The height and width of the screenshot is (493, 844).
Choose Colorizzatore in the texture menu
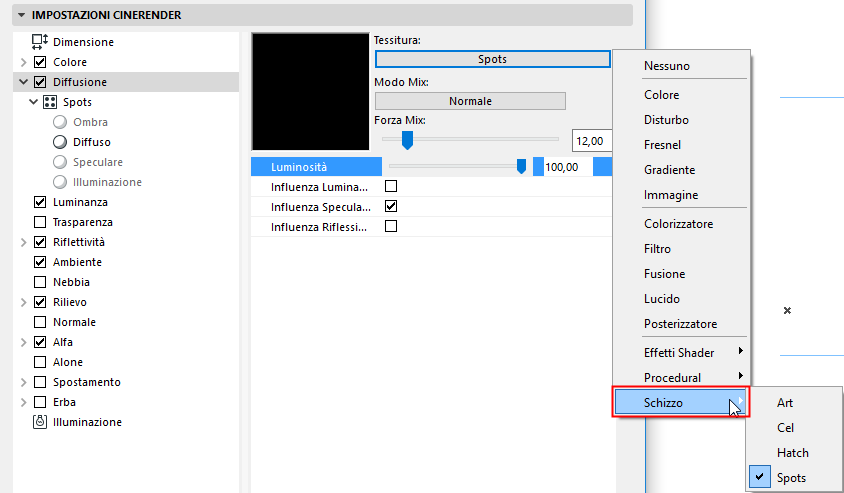click(x=681, y=224)
